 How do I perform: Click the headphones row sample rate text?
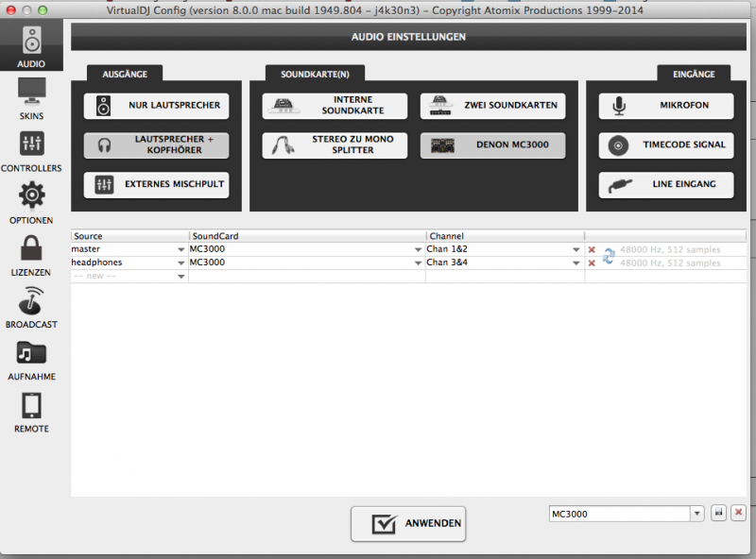coord(670,263)
